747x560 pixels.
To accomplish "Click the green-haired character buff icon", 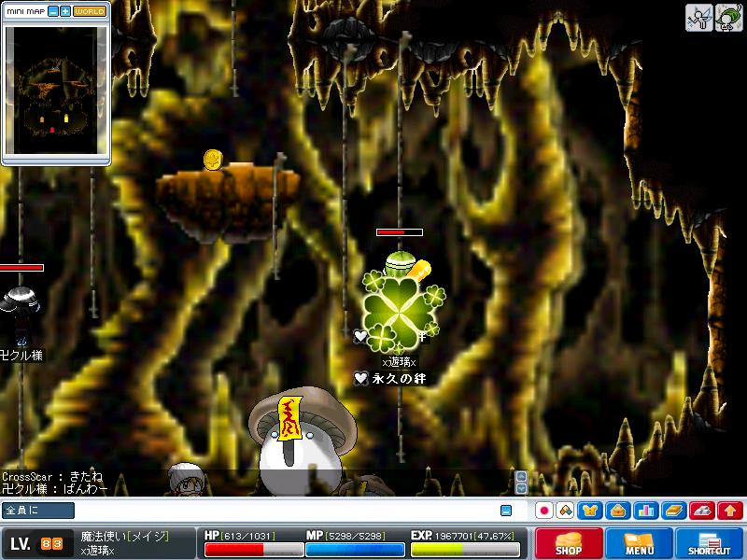I will 728,18.
